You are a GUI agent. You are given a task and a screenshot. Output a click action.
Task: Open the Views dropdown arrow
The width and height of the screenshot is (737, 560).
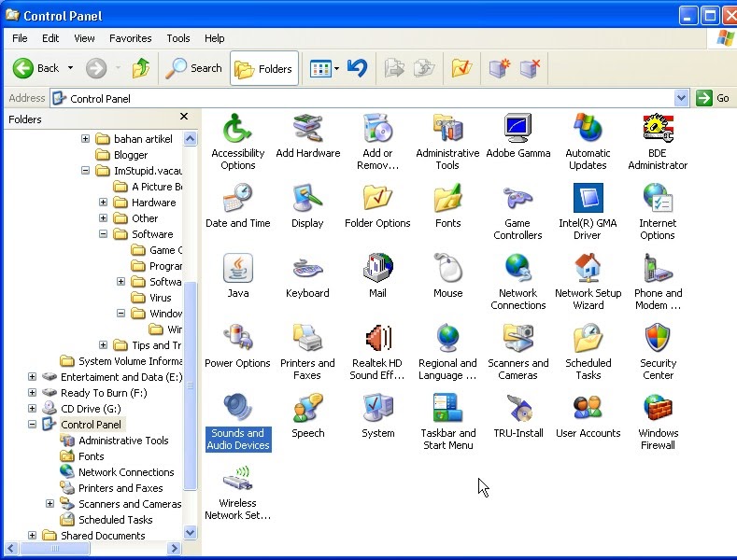point(336,68)
